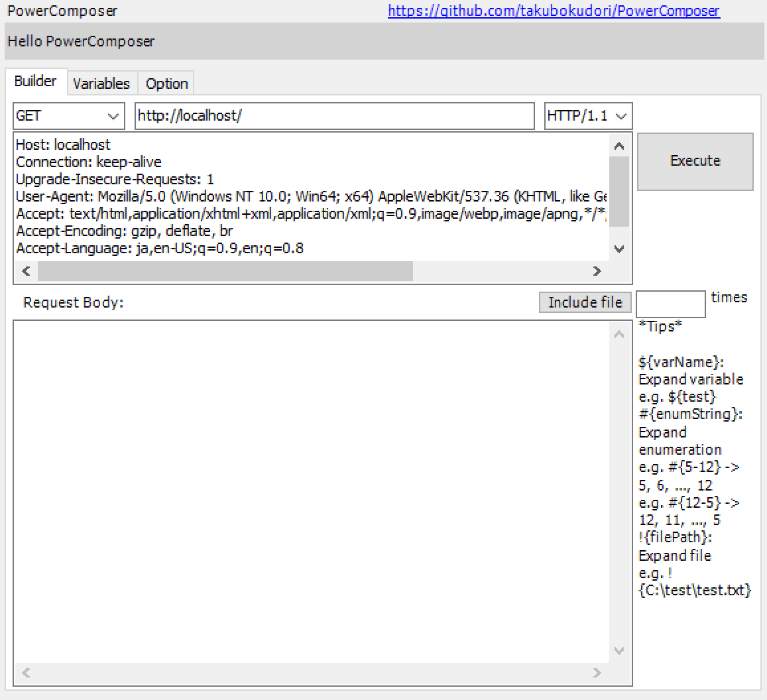Click the 'Request Body:' label
Viewport: 767px width, 700px height.
click(x=74, y=303)
